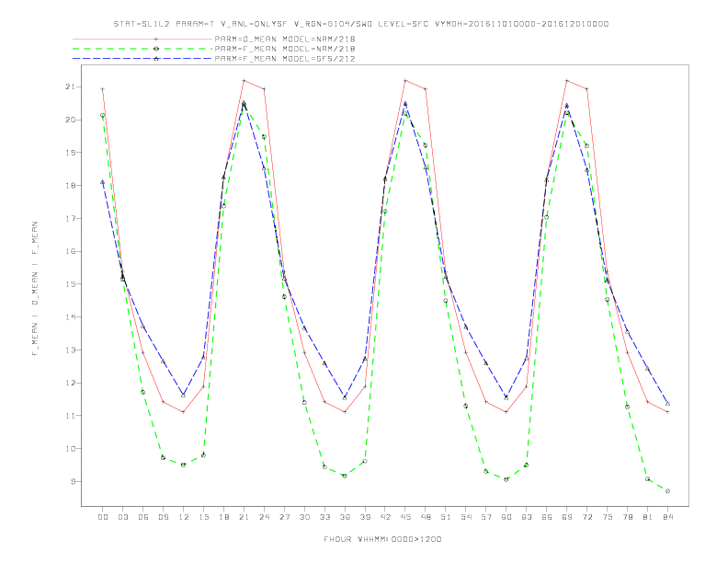Click x-axis forecast hour label 48
728x563 pixels.
[x=426, y=517]
